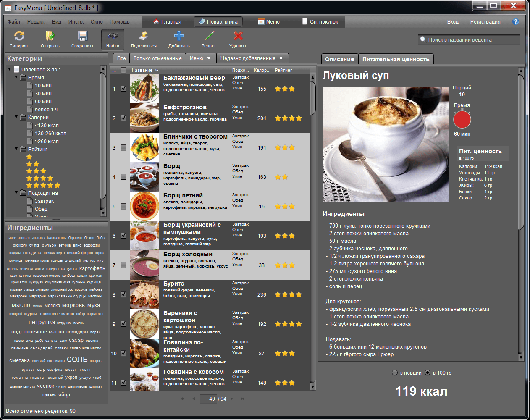This screenshot has width=530, height=420.
Task: Open the Файл menu
Action: pos(14,22)
